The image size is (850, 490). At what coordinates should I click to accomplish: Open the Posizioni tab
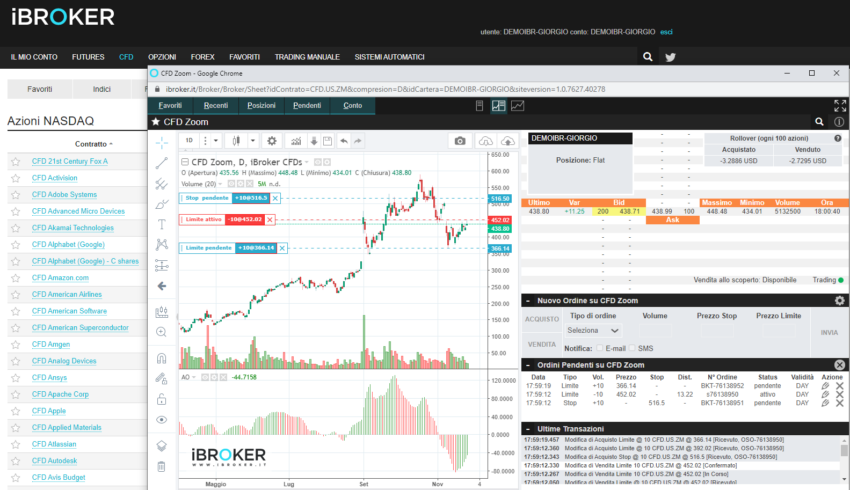click(261, 106)
